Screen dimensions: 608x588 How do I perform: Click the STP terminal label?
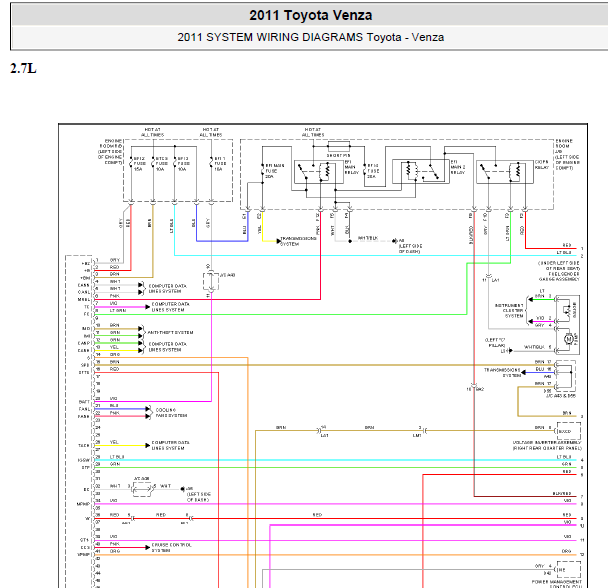click(x=86, y=468)
